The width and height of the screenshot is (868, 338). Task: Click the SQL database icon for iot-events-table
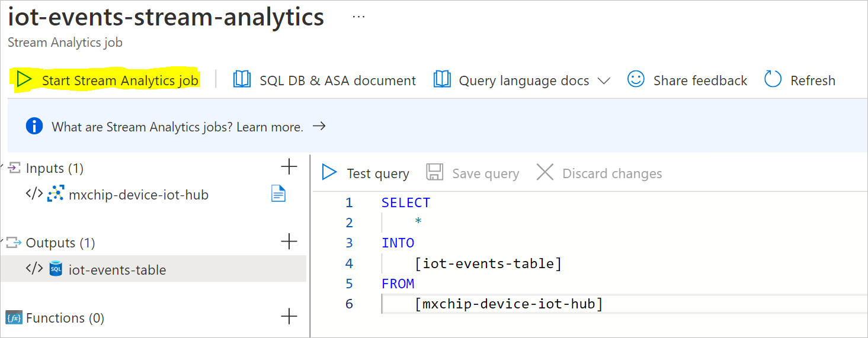pos(56,269)
